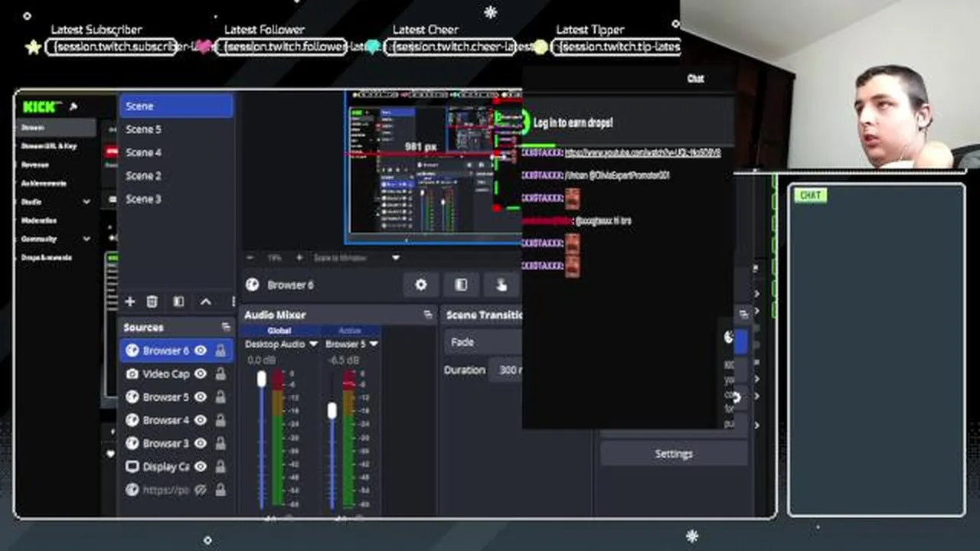Open Browser 5 audio dropdown arrow

tap(374, 344)
